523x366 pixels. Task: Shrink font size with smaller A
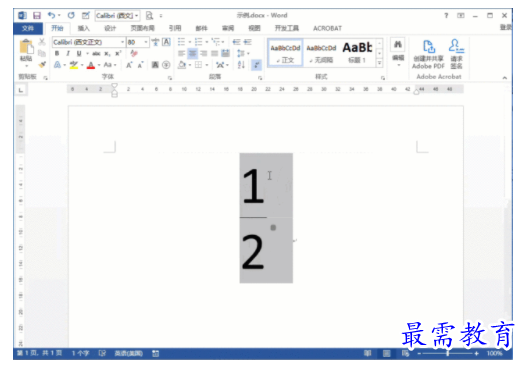[x=140, y=65]
